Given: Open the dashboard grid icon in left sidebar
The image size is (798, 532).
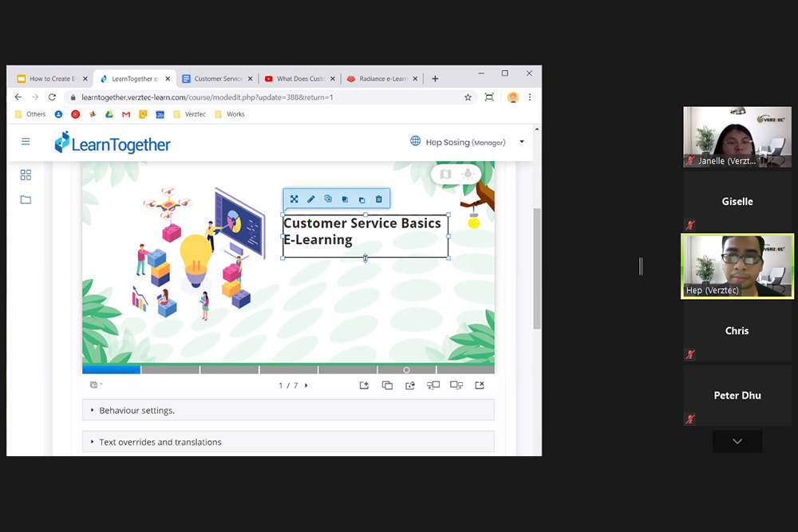Looking at the screenshot, I should 26,175.
